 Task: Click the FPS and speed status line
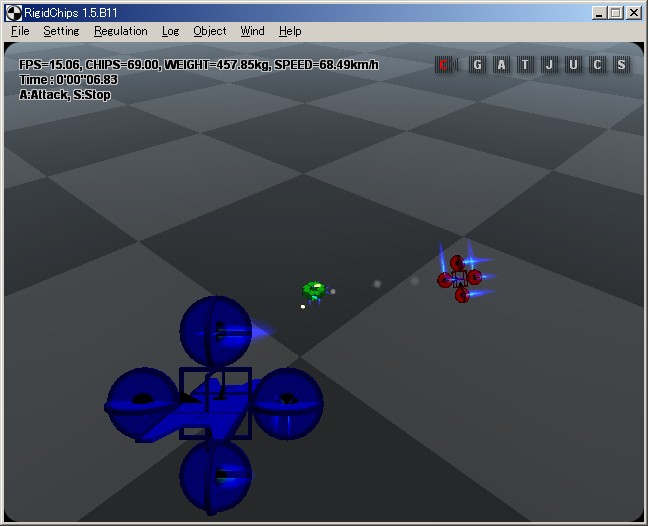199,65
